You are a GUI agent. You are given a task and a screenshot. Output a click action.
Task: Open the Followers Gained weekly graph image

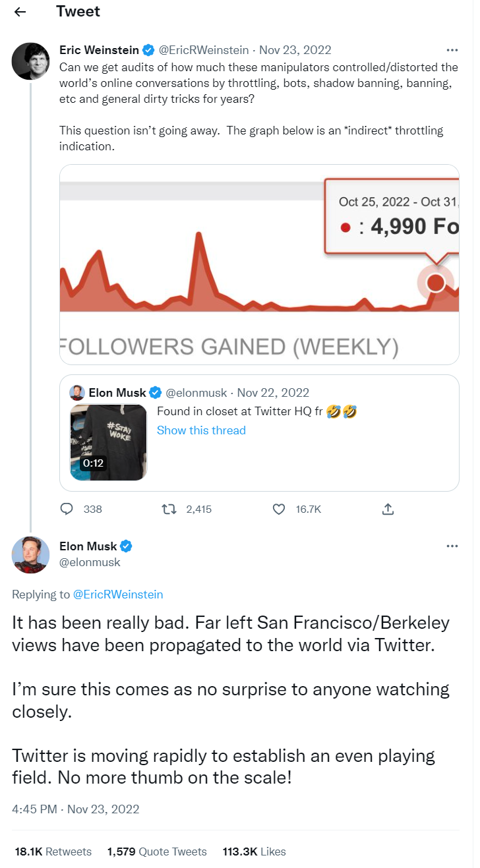tap(259, 264)
